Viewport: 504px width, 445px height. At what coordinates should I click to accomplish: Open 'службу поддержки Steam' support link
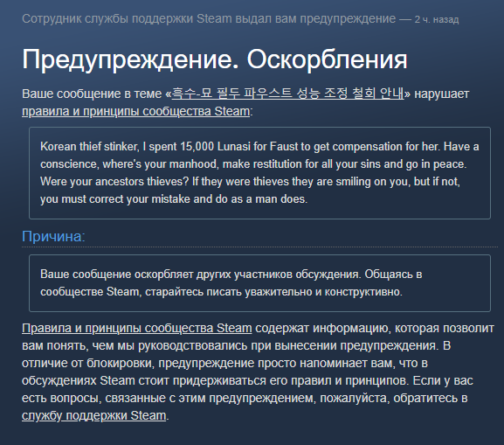coord(93,415)
